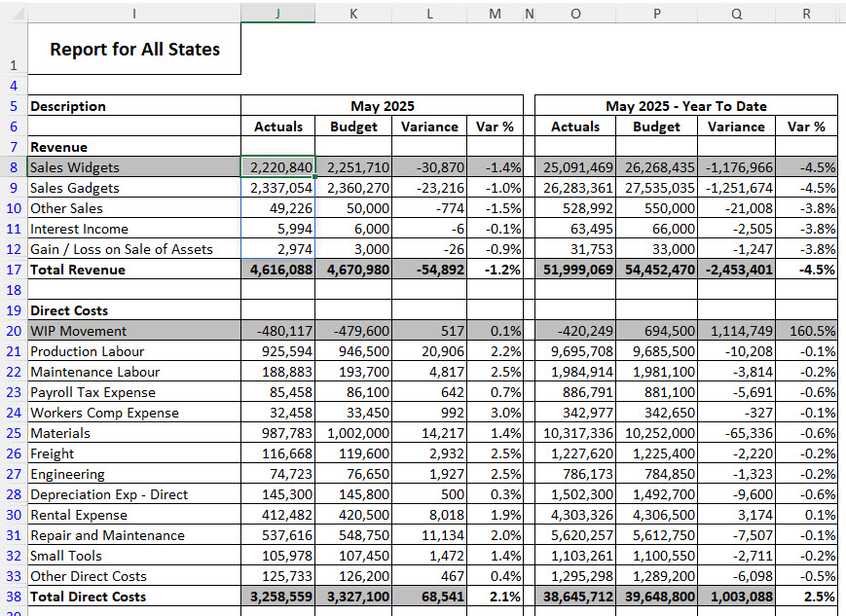Select column K header
Viewport: 846px width, 616px height.
click(x=352, y=13)
